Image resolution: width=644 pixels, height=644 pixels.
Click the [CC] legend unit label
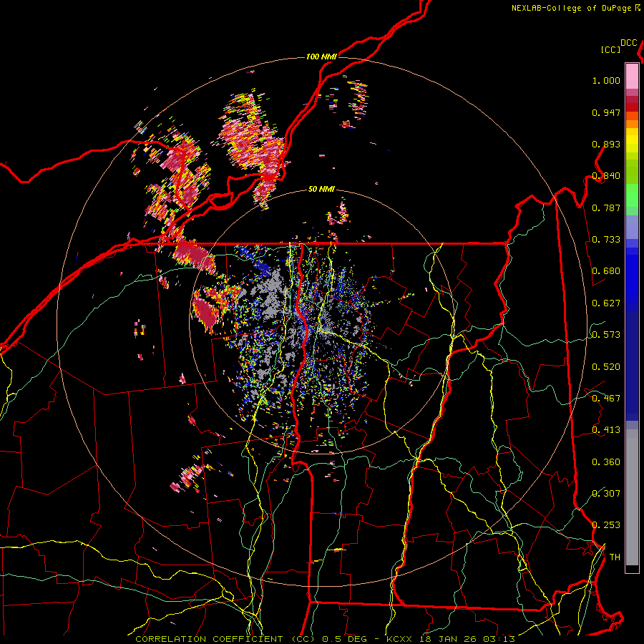611,49
